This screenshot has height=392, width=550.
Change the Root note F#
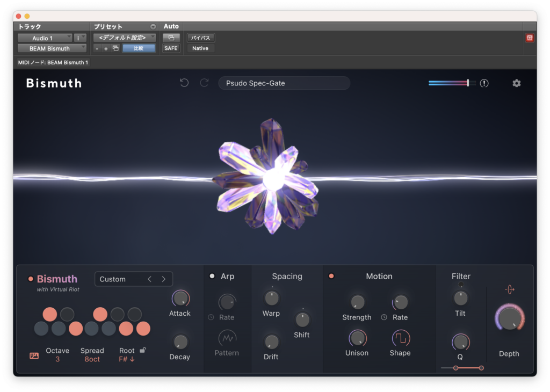127,359
